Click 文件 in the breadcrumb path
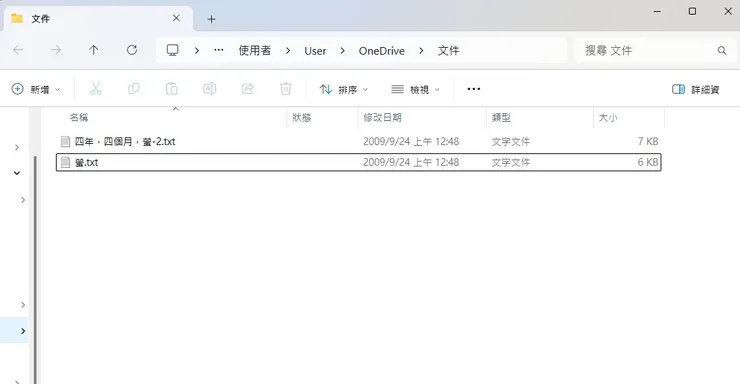Screen dimensions: 740x384 coord(448,50)
